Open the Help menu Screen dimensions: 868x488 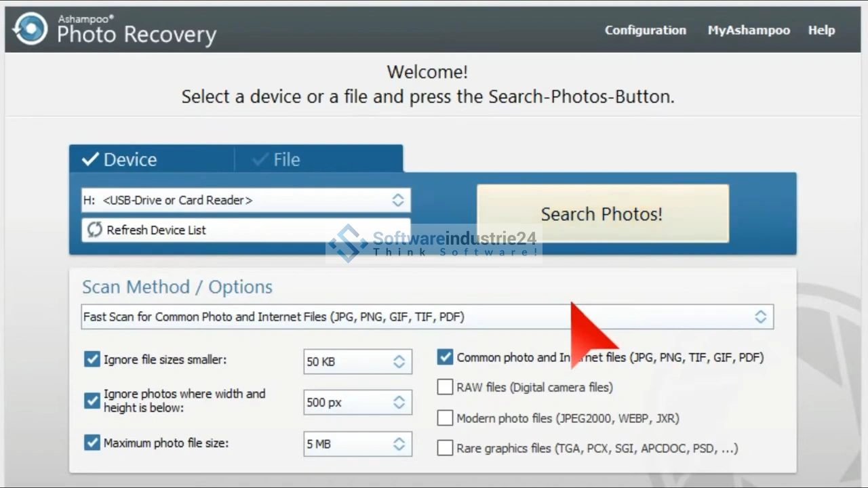pos(821,30)
